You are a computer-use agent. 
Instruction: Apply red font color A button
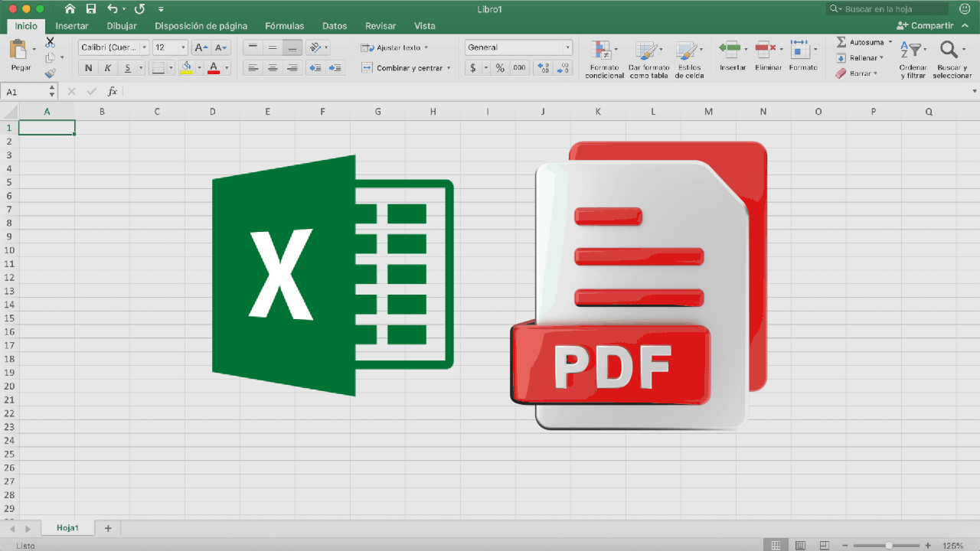pos(214,68)
